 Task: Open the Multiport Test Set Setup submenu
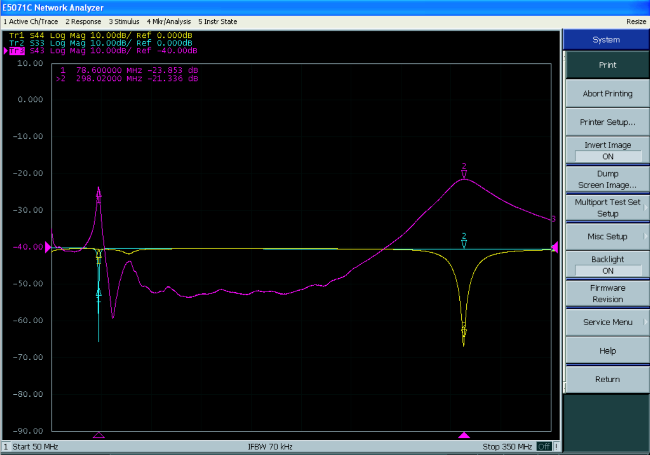click(x=606, y=207)
